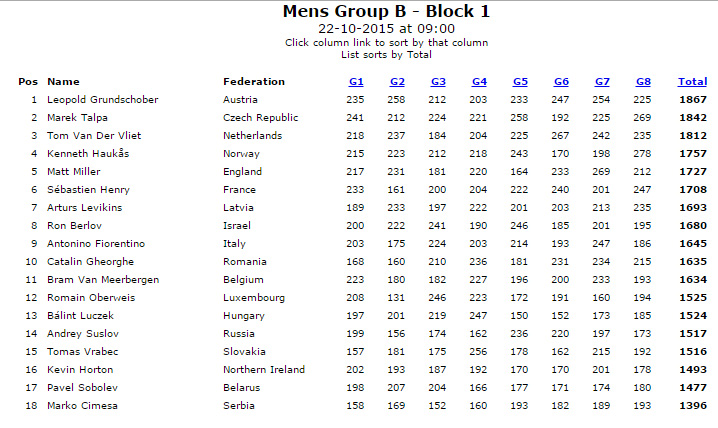Select the Tom Van Der Vliet row name
The image size is (718, 428).
[94, 135]
